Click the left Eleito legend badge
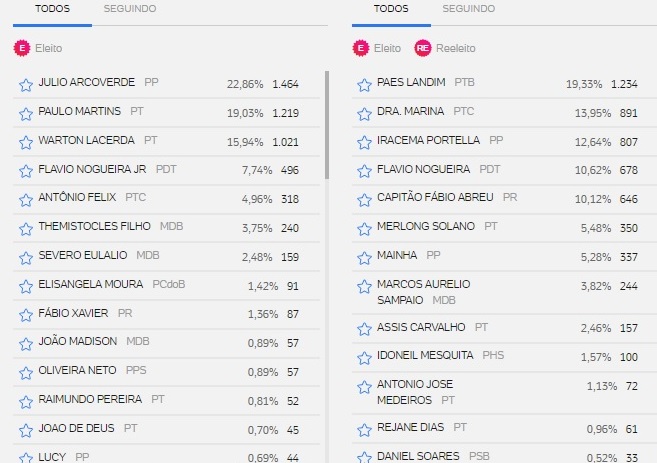This screenshot has height=463, width=657. click(x=22, y=48)
